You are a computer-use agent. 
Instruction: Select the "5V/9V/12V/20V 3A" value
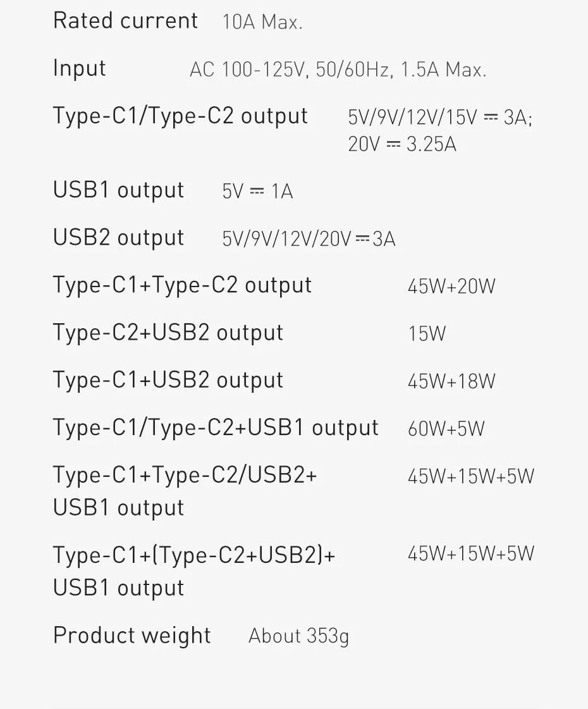pyautogui.click(x=309, y=239)
